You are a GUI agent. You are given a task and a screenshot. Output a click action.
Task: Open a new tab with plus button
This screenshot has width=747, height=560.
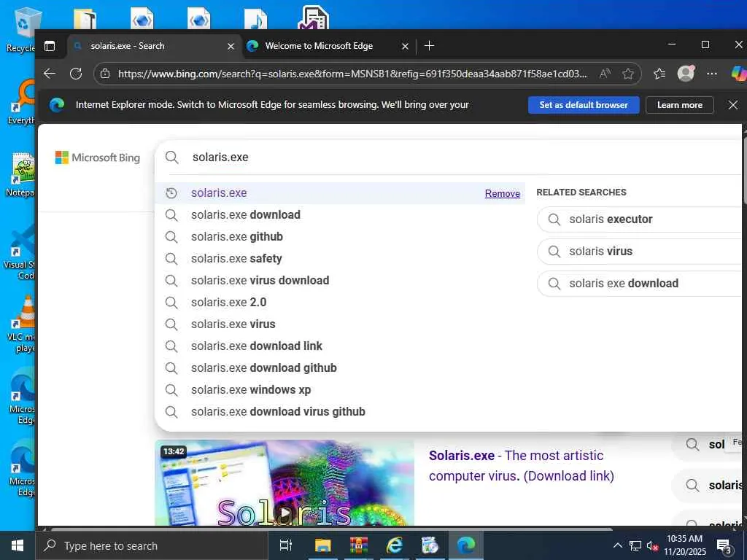(x=429, y=46)
